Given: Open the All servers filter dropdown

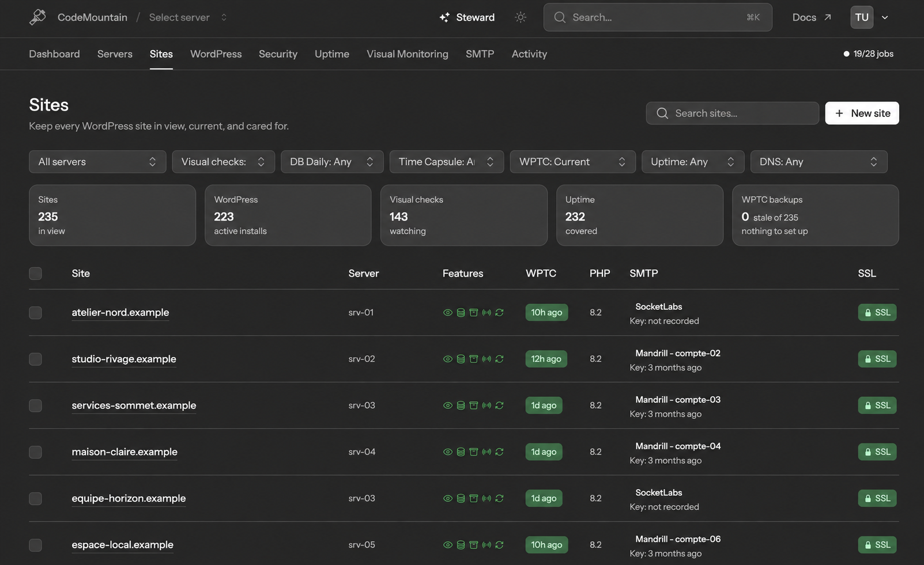Looking at the screenshot, I should click(x=97, y=162).
